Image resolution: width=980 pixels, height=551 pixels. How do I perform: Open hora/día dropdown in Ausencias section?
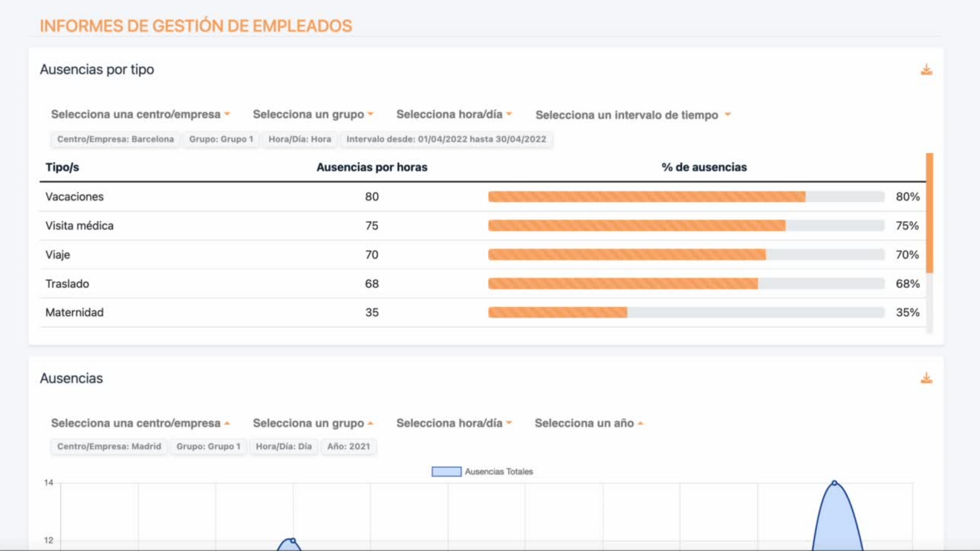click(454, 423)
